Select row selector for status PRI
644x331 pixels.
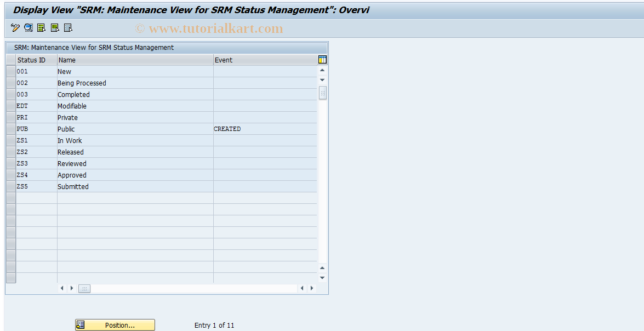pos(11,117)
